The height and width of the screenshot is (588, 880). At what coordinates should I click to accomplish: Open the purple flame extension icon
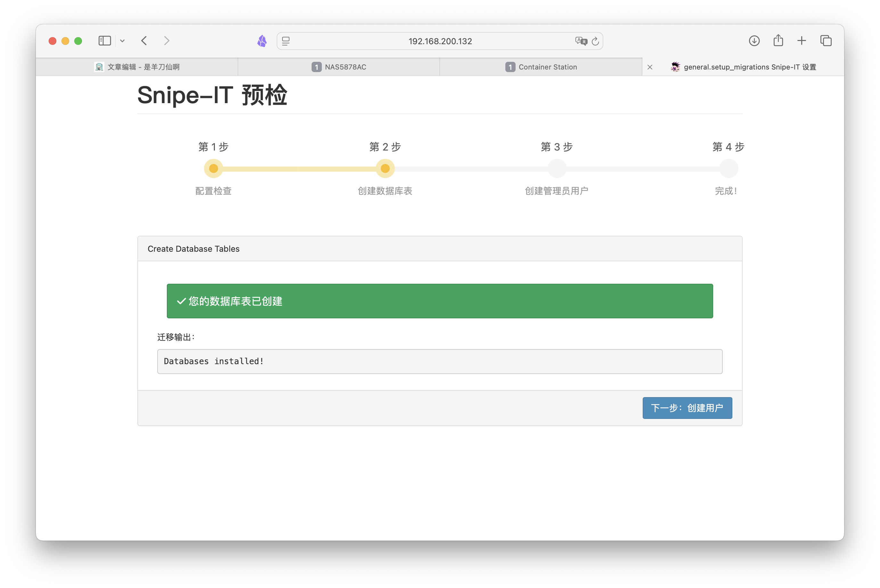262,41
